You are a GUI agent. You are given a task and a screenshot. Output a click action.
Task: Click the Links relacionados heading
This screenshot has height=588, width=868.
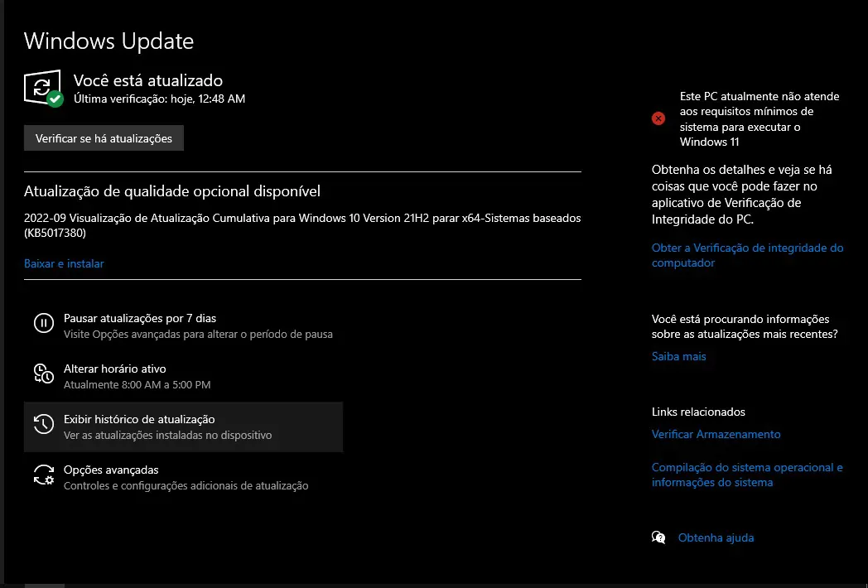[x=698, y=412]
